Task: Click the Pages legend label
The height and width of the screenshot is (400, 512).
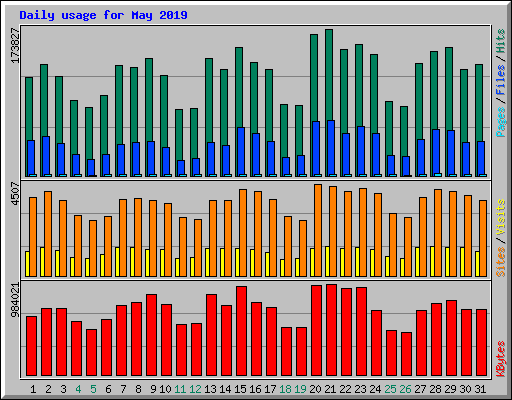Action: (x=501, y=122)
